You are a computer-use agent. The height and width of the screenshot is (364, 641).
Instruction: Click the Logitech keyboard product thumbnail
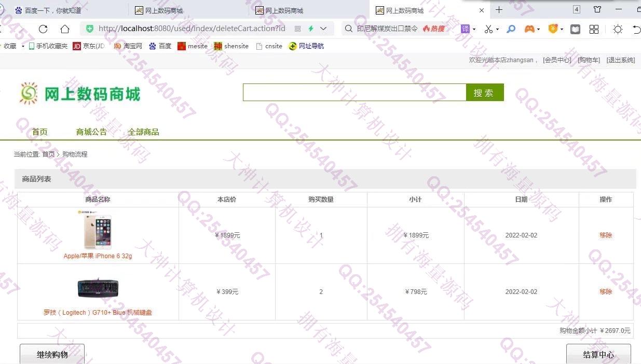[98, 288]
